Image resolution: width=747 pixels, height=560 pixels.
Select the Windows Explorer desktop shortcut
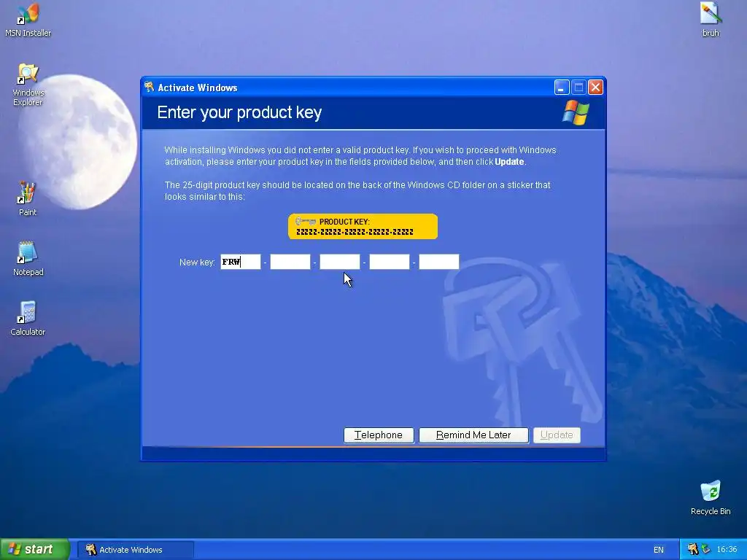[x=28, y=85]
